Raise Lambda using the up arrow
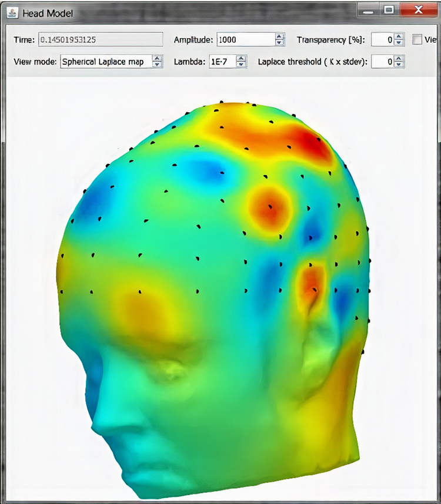The width and height of the screenshot is (441, 504). pyautogui.click(x=241, y=58)
